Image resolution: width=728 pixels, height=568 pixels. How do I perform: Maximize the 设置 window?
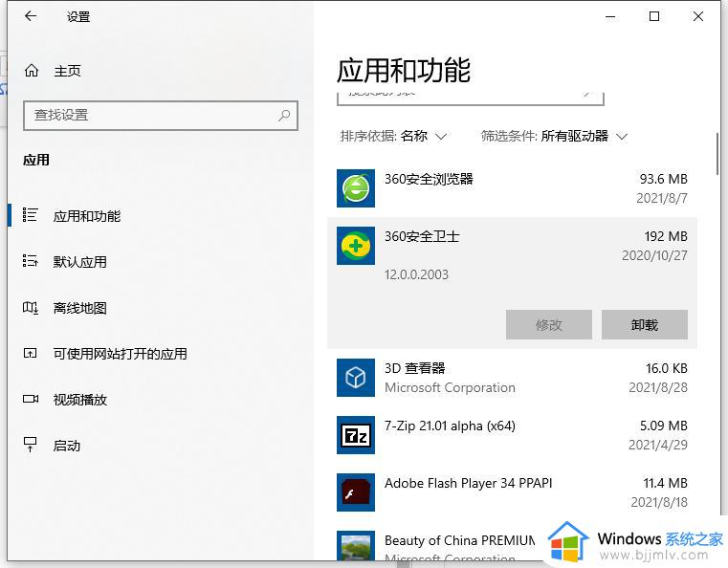click(x=654, y=16)
